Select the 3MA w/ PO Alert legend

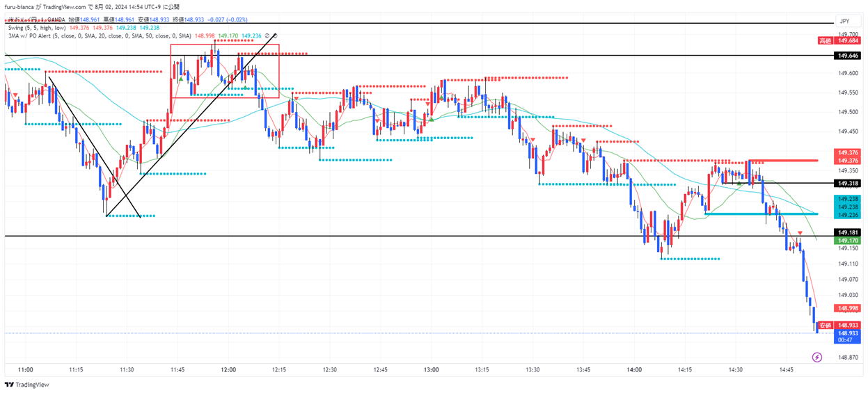97,35
